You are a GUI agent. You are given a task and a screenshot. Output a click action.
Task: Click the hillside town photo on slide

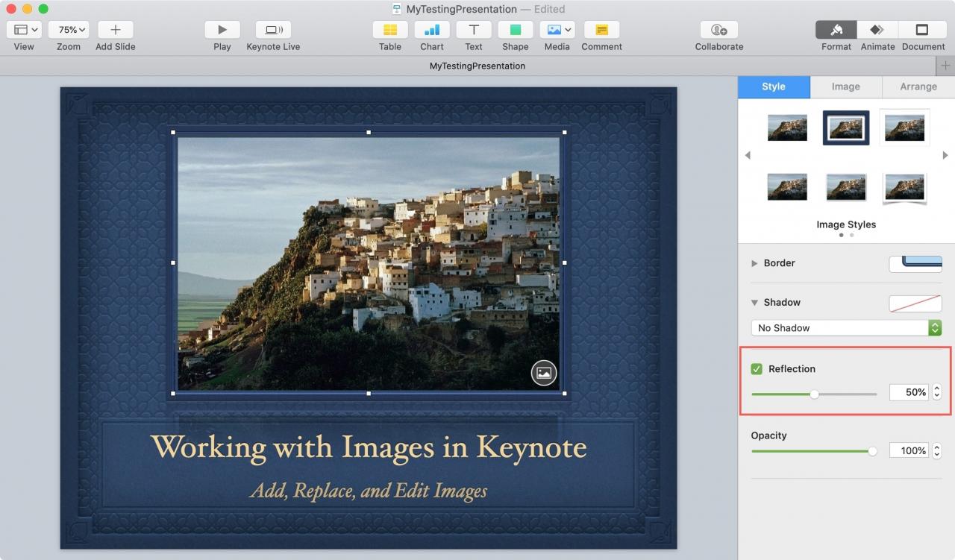coord(369,263)
